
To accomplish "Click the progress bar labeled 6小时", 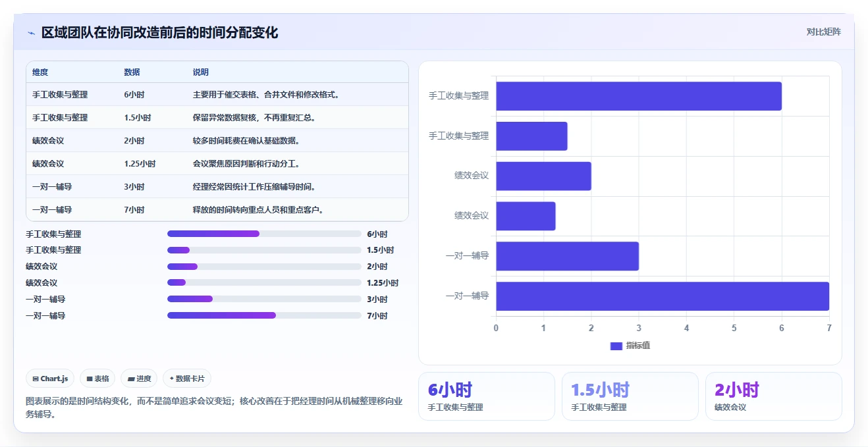I will pyautogui.click(x=264, y=234).
